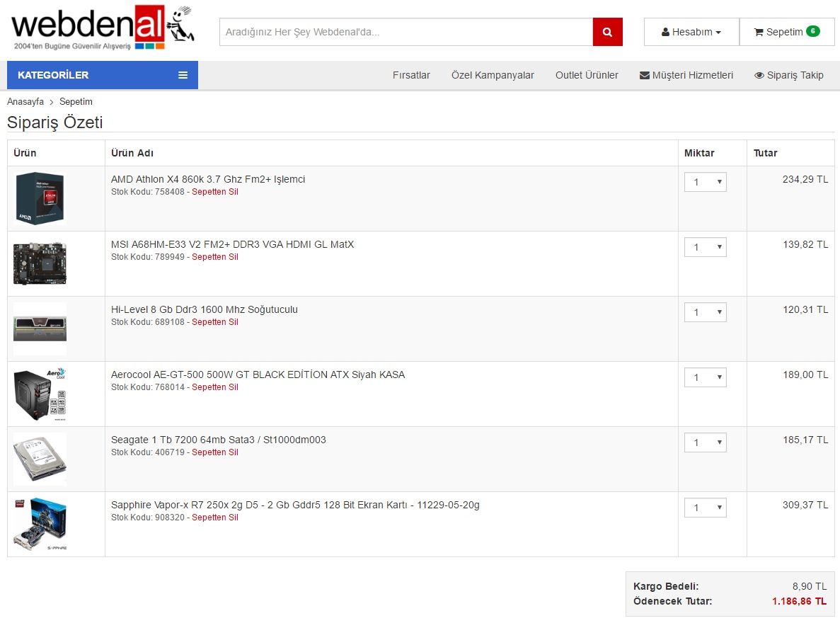Open Özel Kampanyalar menu item
Image resolution: width=840 pixels, height=623 pixels.
493,75
